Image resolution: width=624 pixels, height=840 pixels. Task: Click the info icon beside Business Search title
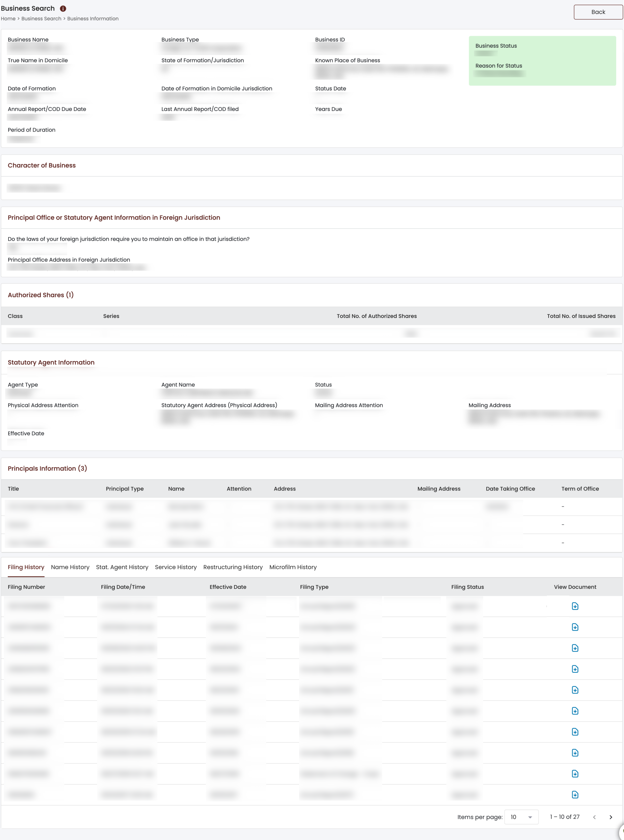(x=63, y=8)
